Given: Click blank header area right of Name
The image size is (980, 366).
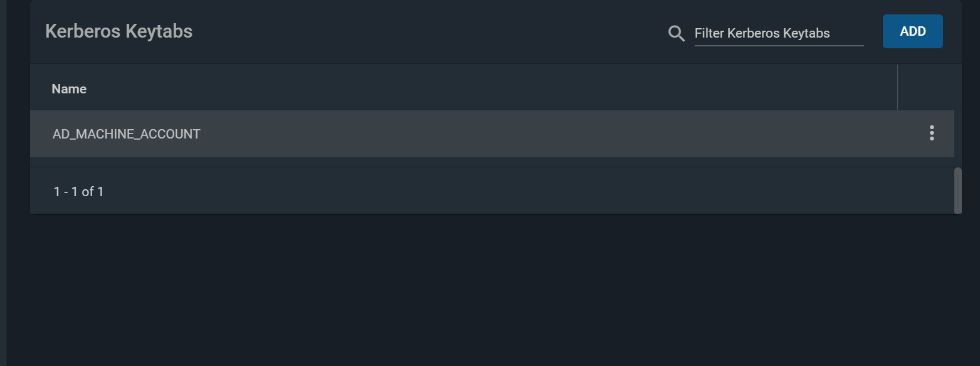Looking at the screenshot, I should pyautogui.click(x=489, y=87).
